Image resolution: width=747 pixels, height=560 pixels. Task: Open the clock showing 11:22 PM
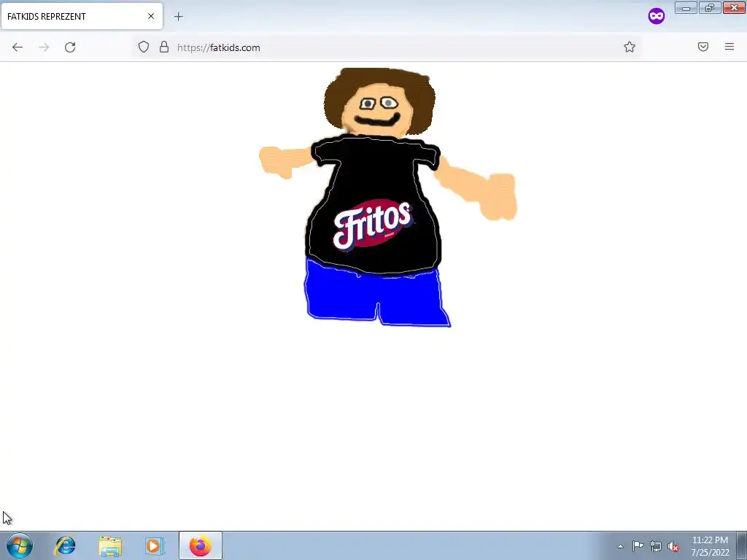point(710,546)
